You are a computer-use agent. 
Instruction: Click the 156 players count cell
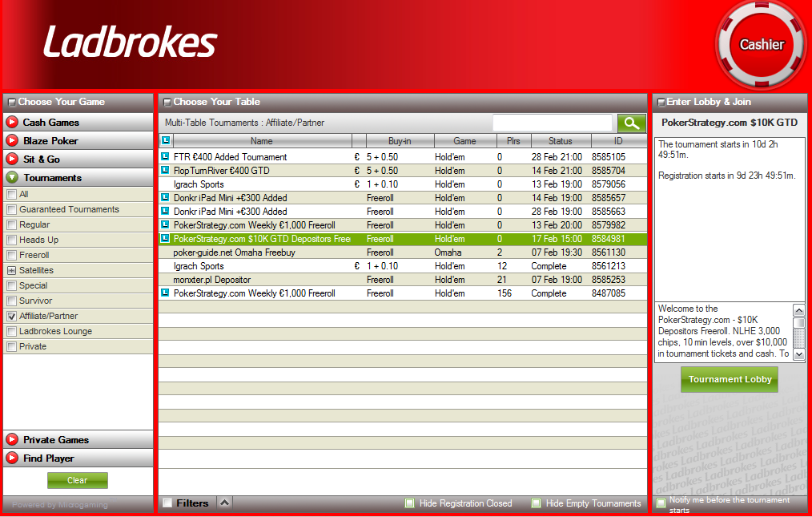pyautogui.click(x=504, y=293)
